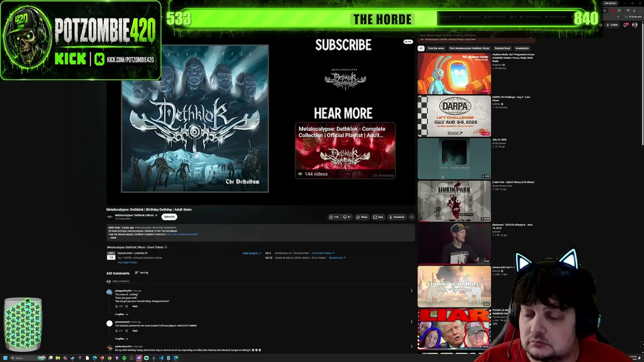Collapse the Mix playlist panel chevron
The height and width of the screenshot is (362, 644).
point(530,37)
